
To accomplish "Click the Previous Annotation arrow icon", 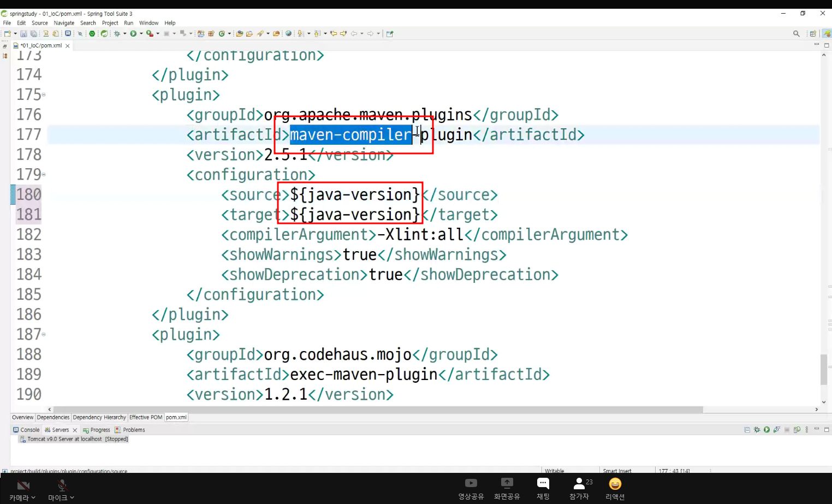I will tap(317, 33).
